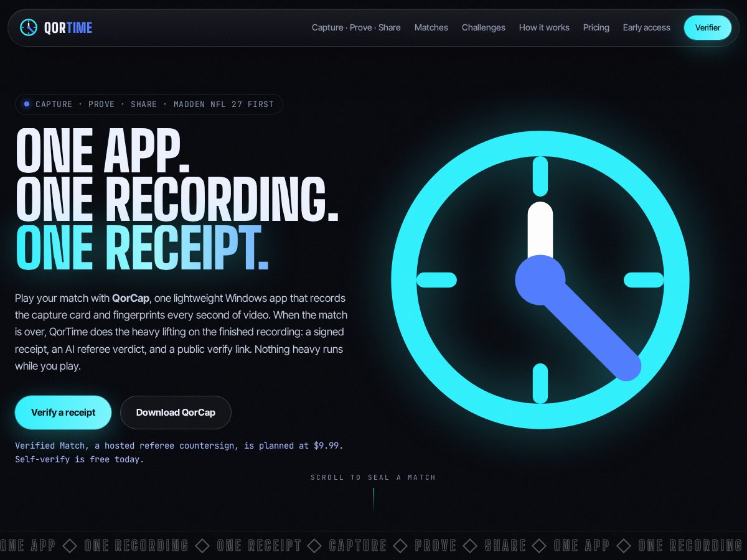The width and height of the screenshot is (747, 560).
Task: Click the QorTime clock logo icon
Action: tap(29, 27)
